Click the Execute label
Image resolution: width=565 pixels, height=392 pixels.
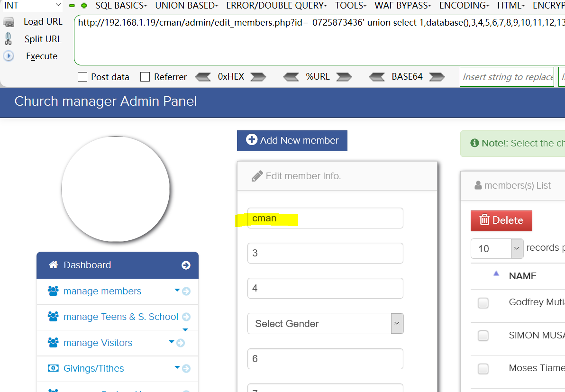point(41,56)
